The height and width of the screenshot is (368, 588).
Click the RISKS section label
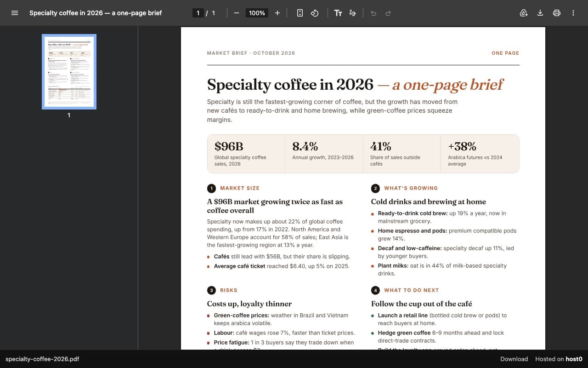tap(229, 290)
